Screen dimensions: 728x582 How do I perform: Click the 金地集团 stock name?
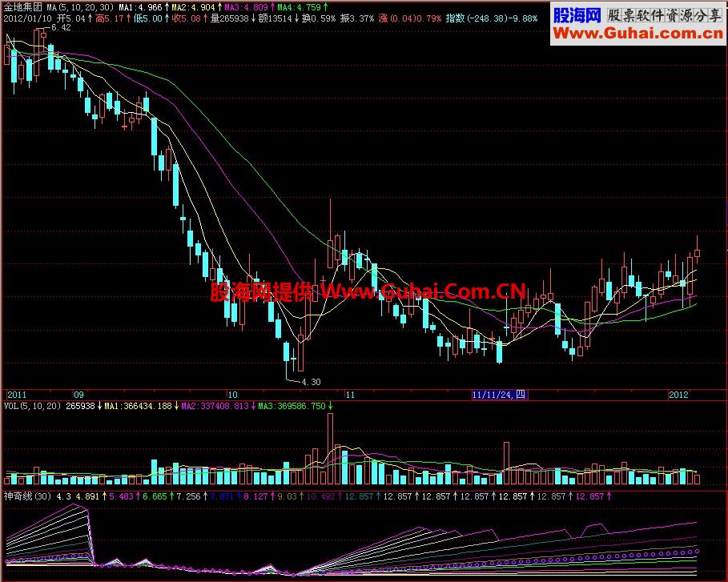click(x=22, y=7)
